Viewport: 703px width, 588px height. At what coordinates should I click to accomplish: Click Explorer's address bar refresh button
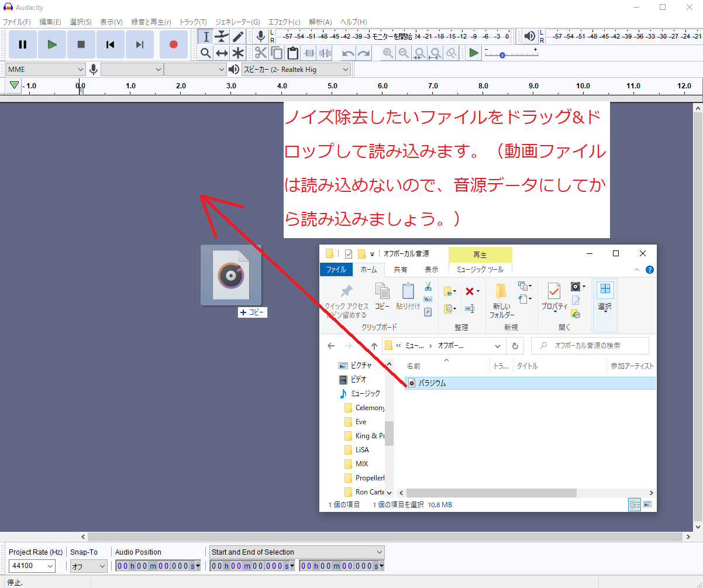pos(515,346)
